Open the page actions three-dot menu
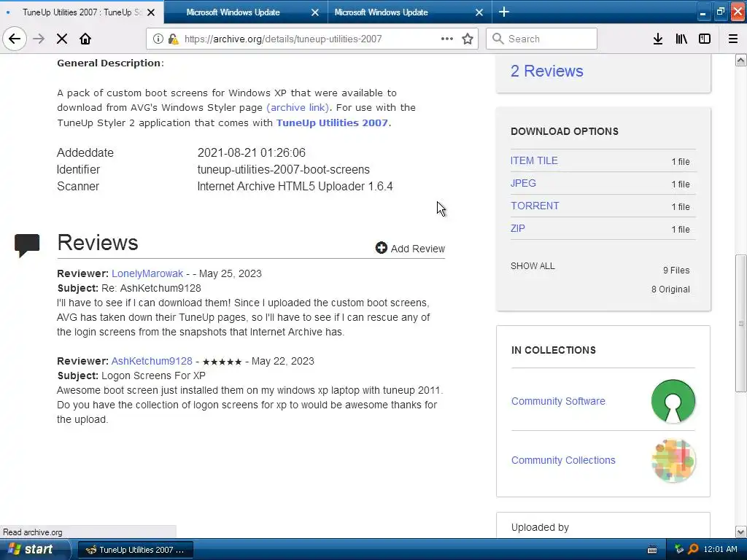747x560 pixels. click(447, 39)
